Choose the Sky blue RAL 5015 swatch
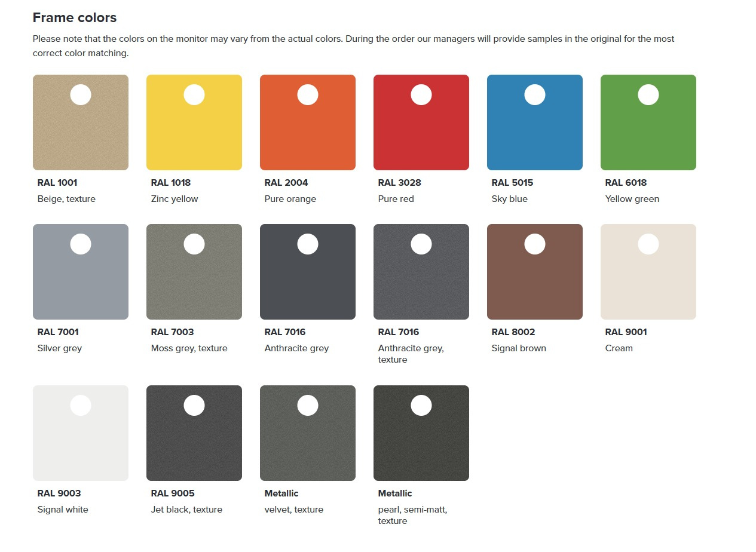This screenshot has height=552, width=756. (x=534, y=122)
